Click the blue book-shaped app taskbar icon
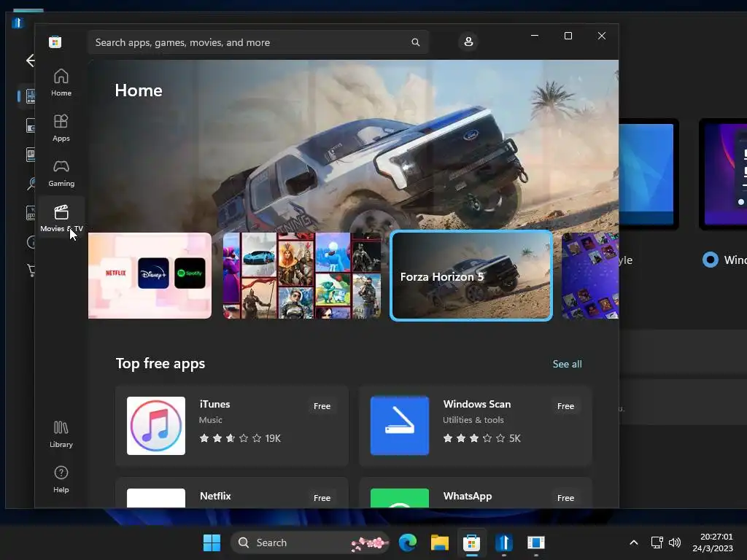The width and height of the screenshot is (747, 560). tap(503, 542)
